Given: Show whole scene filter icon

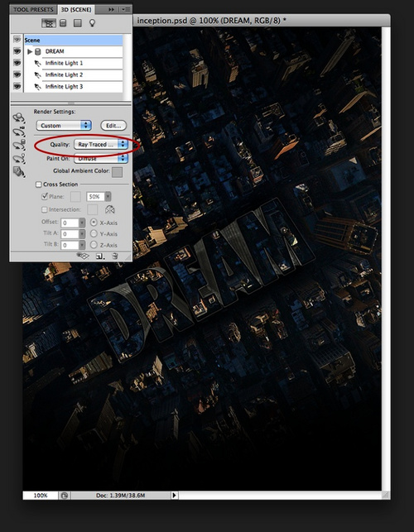Looking at the screenshot, I should click(x=49, y=23).
